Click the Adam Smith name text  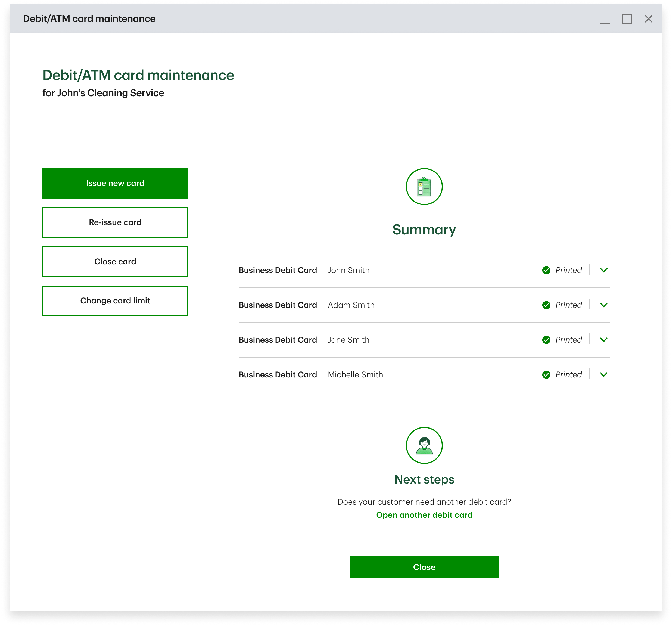(x=351, y=305)
